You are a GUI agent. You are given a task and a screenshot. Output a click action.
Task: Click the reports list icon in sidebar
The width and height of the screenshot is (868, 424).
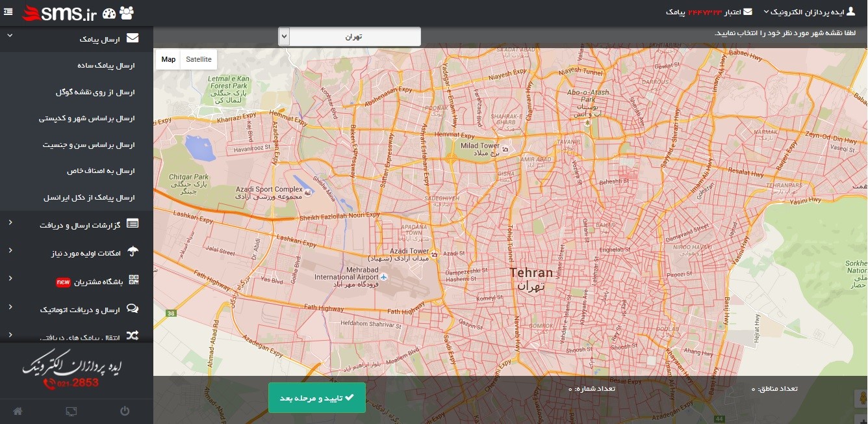point(133,224)
